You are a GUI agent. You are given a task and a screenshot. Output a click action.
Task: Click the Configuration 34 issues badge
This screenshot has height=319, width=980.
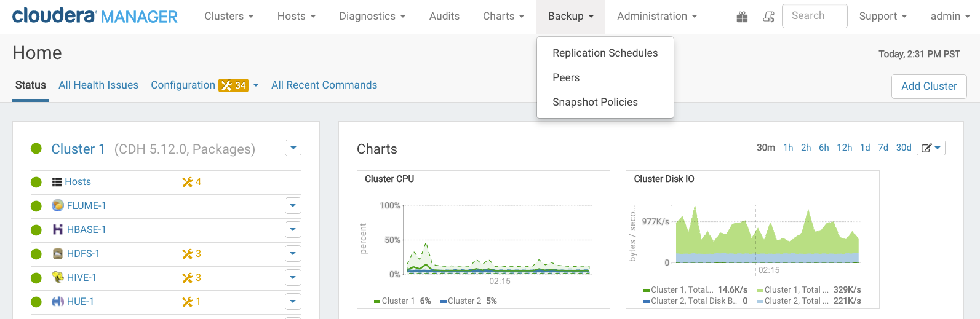[x=234, y=85]
